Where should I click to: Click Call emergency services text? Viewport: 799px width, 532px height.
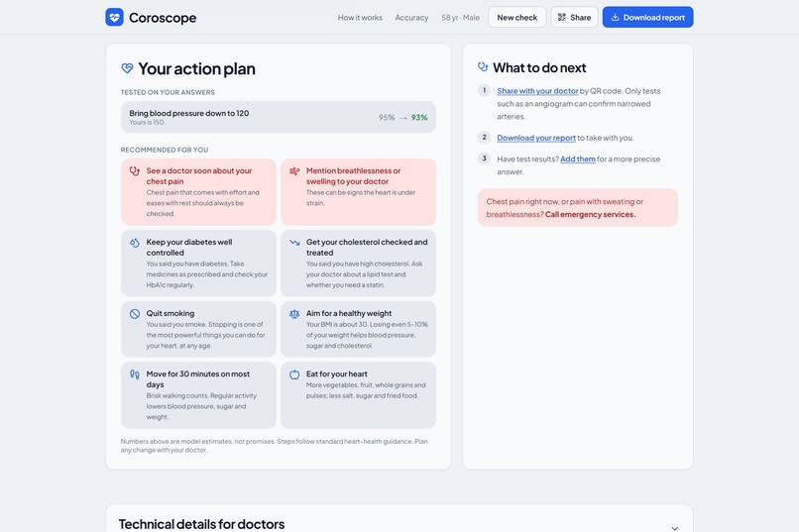[590, 214]
